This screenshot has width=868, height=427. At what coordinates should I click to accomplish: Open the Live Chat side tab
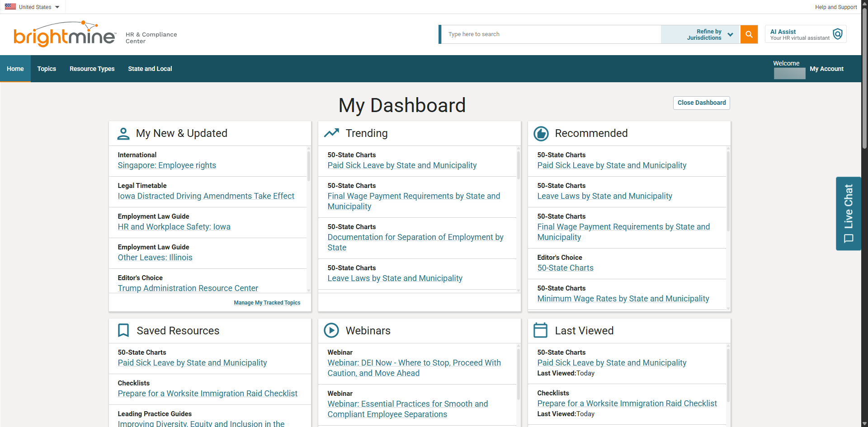(849, 213)
